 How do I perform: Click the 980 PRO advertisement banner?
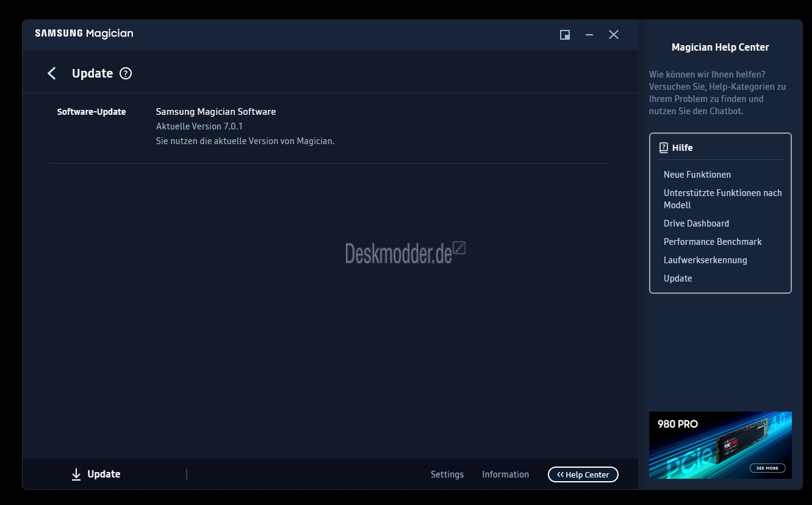[720, 445]
